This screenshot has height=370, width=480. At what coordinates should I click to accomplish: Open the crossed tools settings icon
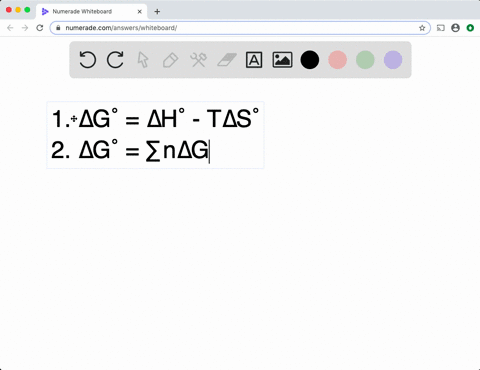coord(198,60)
